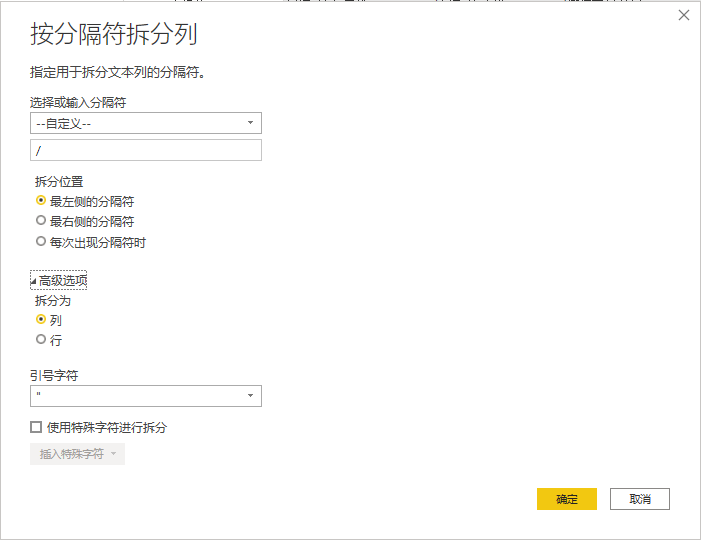The width and height of the screenshot is (701, 540).
Task: Click the small arrow beside 插入特殊字符
Action: coord(114,454)
